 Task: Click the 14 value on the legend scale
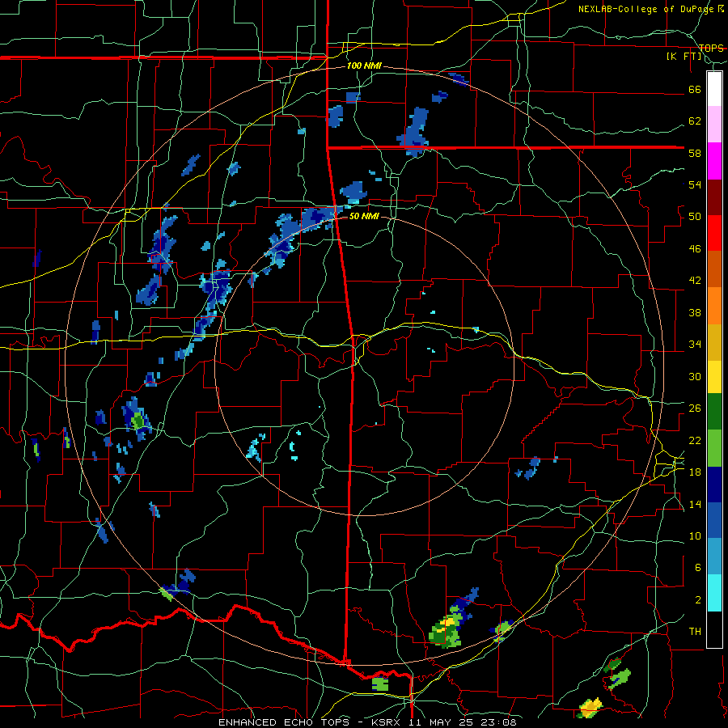click(695, 504)
